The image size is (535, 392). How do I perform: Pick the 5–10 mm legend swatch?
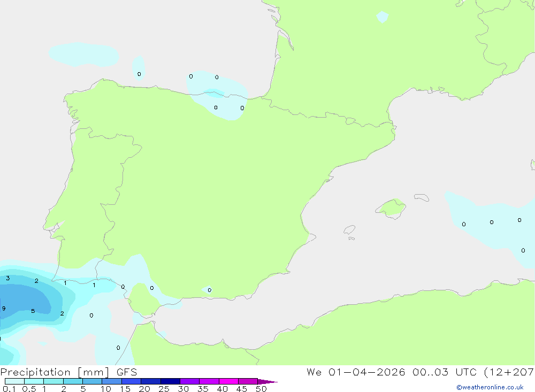(92, 381)
